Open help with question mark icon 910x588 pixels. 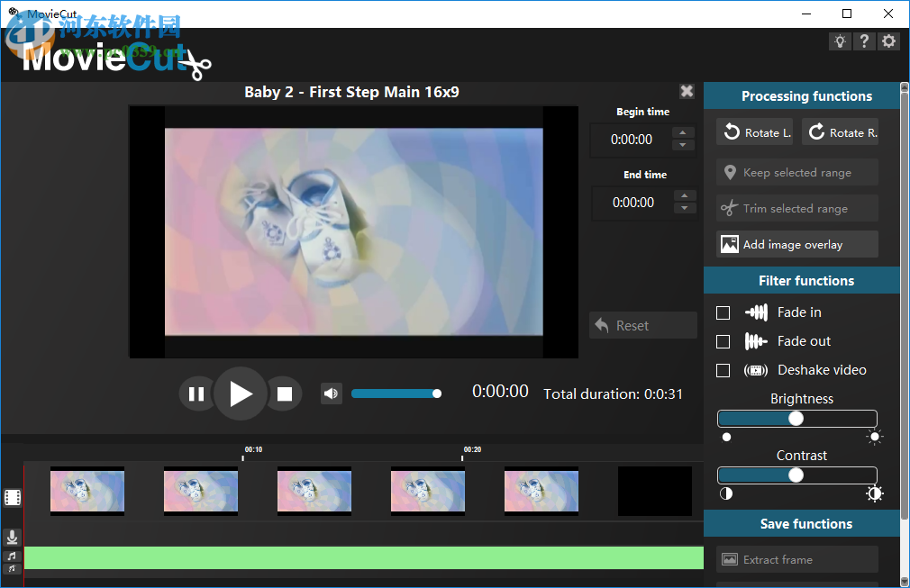click(864, 41)
